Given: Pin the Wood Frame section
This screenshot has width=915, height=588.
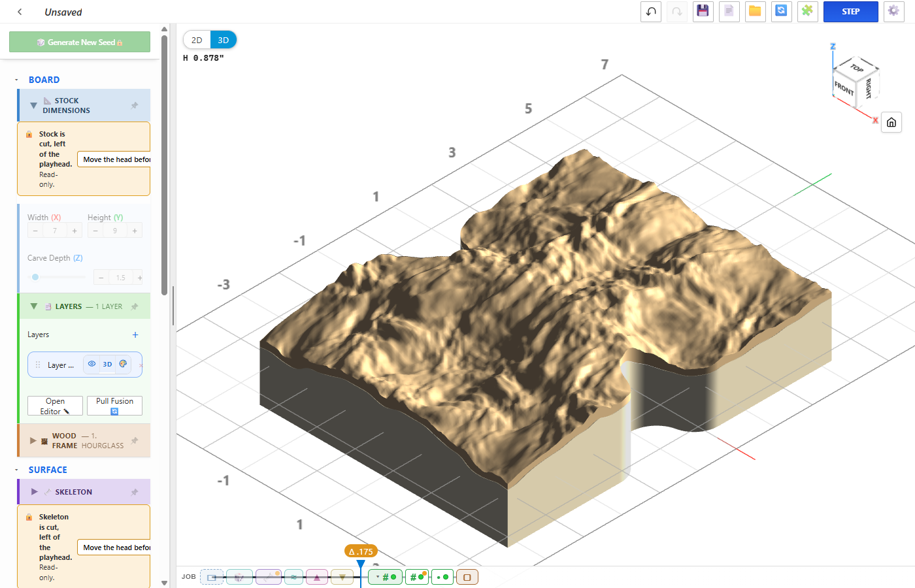Looking at the screenshot, I should point(135,440).
